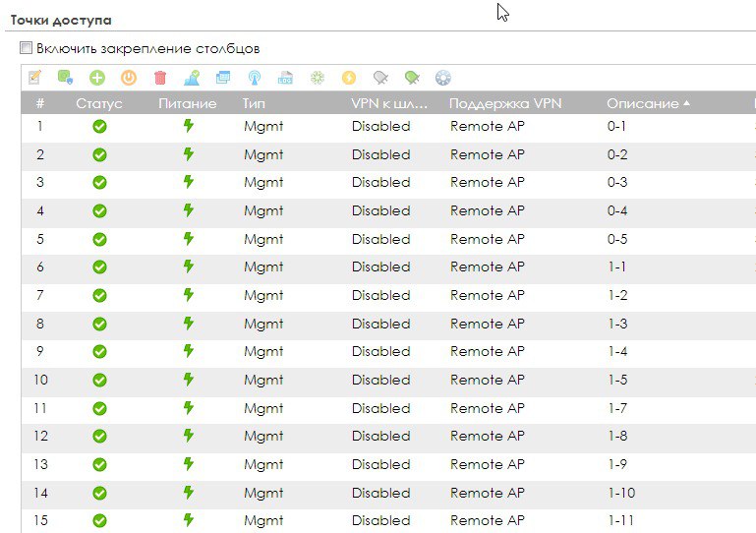Select description cell 1-4
The height and width of the screenshot is (533, 756).
[x=617, y=352]
